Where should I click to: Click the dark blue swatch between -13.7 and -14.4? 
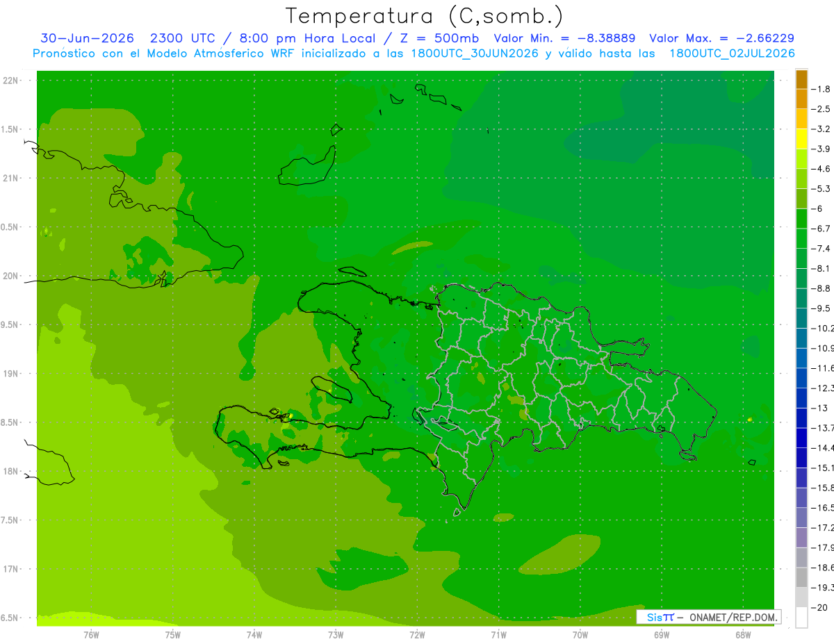pos(801,438)
